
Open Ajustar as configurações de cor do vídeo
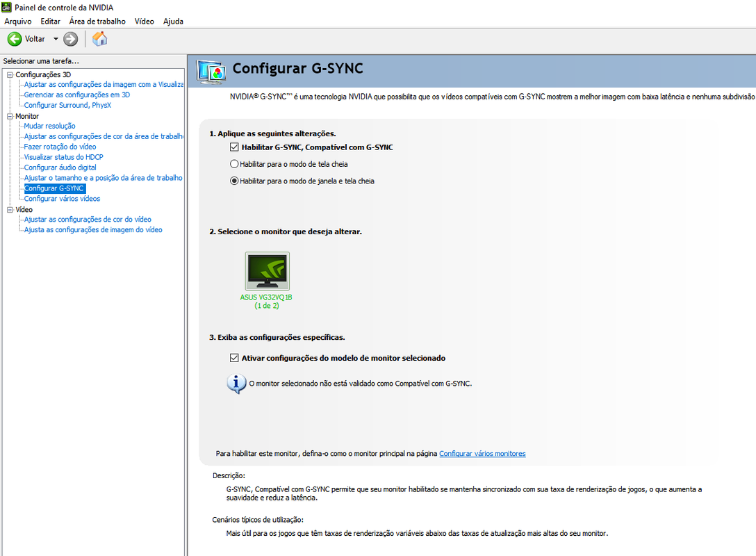click(88, 220)
